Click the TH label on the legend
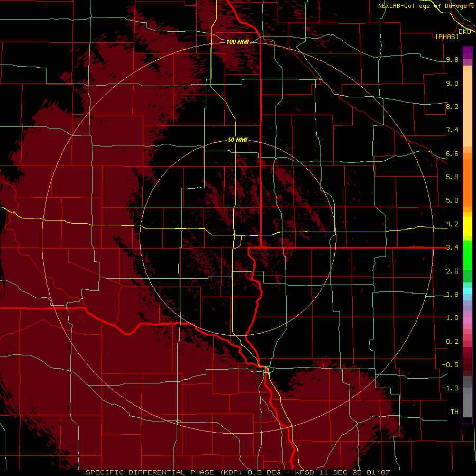The width and height of the screenshot is (476, 476). pos(454,412)
